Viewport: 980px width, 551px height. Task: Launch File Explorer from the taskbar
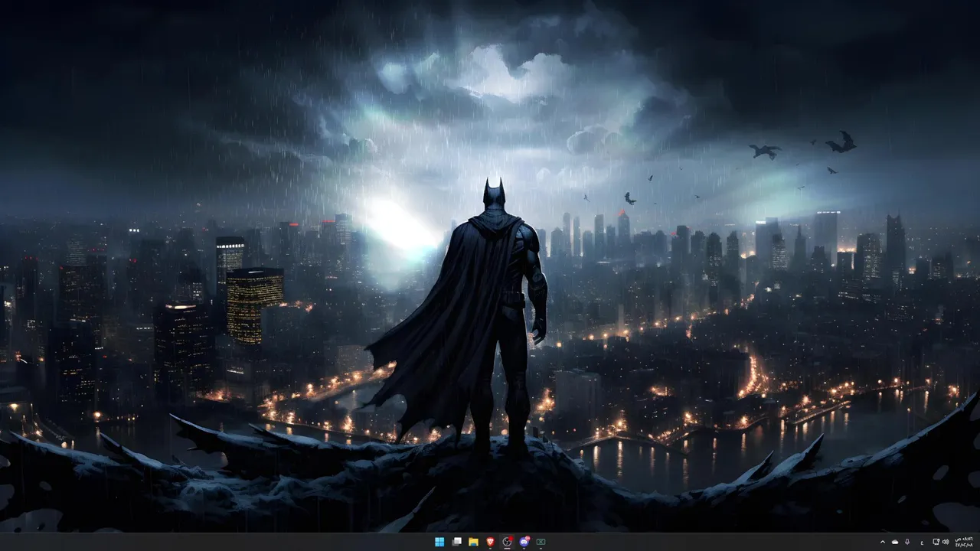(x=473, y=542)
